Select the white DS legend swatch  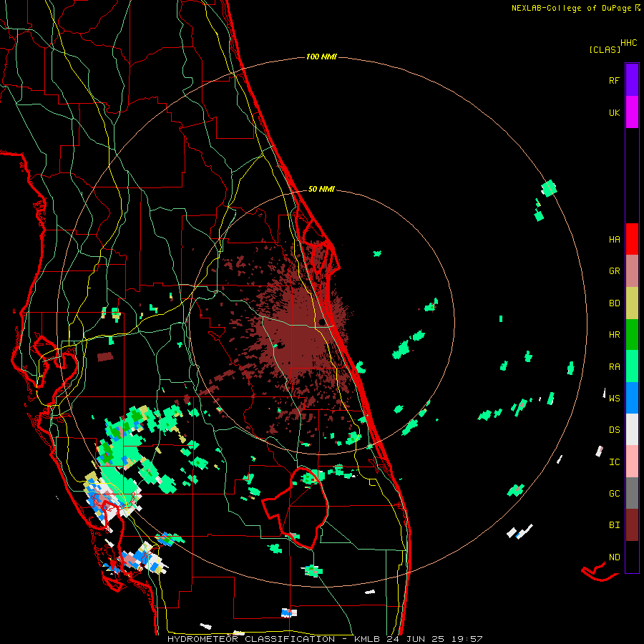[x=632, y=429]
